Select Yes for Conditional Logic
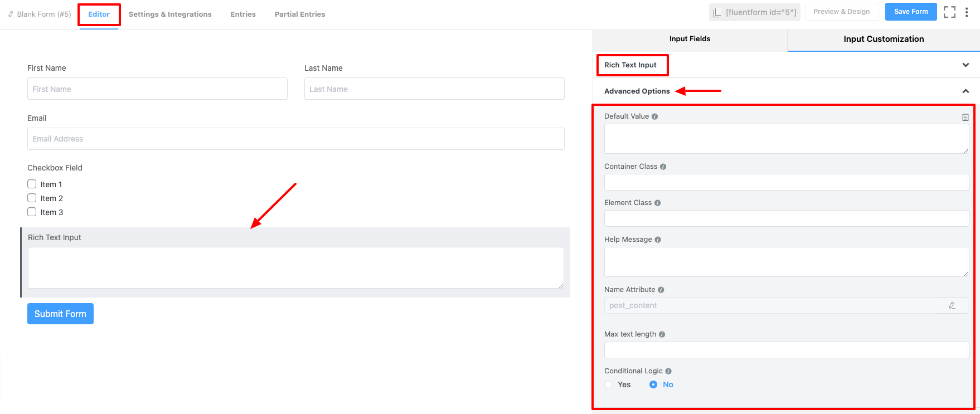Viewport: 980px width, 414px height. click(609, 384)
